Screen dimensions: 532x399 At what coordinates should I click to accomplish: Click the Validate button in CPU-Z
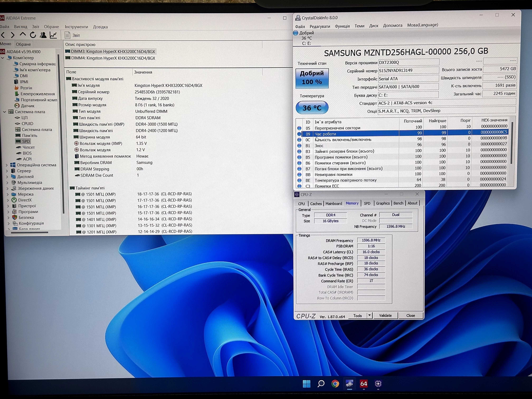pyautogui.click(x=385, y=315)
